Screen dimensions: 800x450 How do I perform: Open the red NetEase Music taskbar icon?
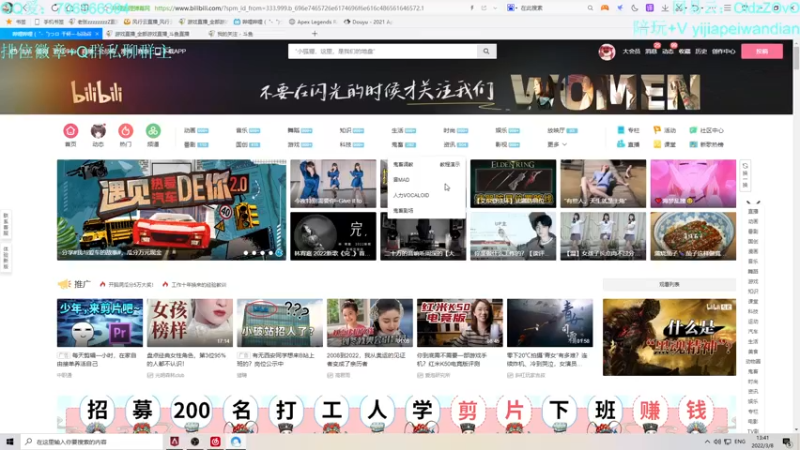(215, 441)
